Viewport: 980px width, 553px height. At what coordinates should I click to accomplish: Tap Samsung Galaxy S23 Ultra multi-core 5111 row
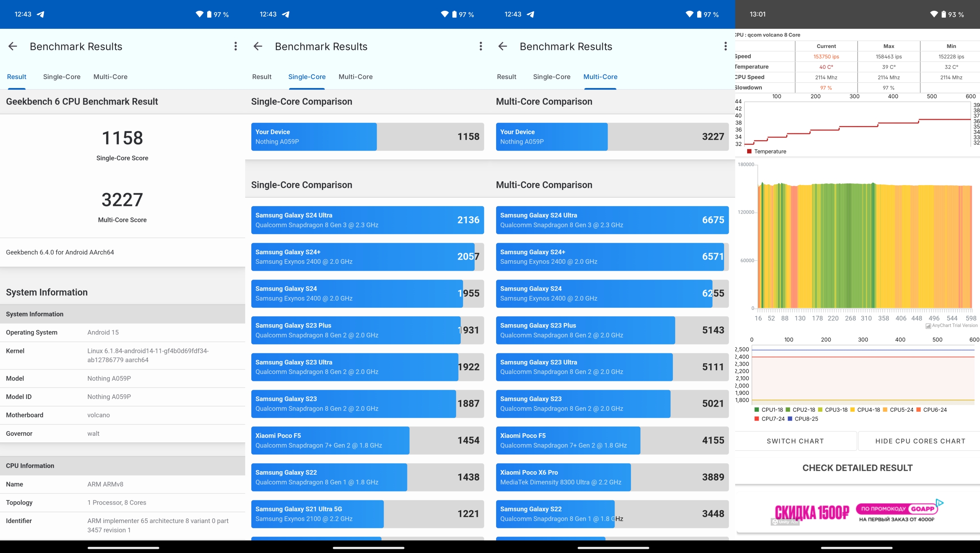(612, 367)
